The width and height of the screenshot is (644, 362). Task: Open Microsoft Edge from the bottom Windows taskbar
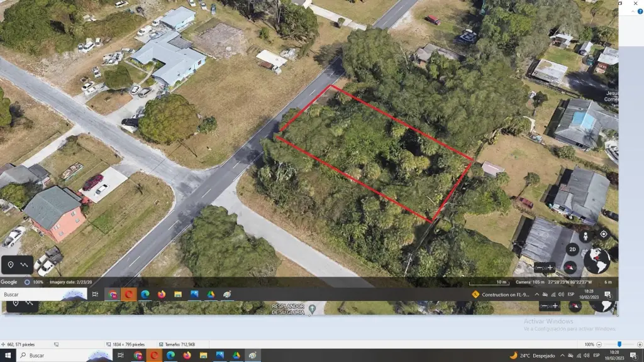170,356
